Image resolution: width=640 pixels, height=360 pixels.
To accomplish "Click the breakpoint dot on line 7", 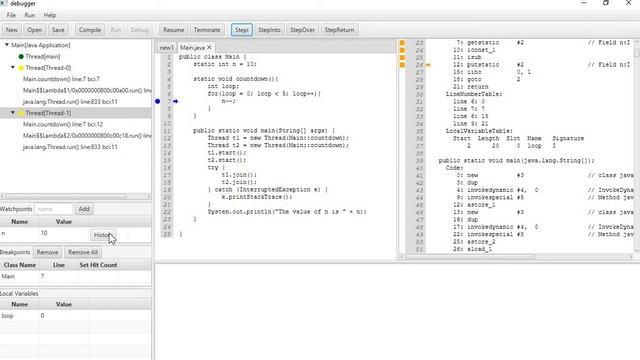I will (158, 101).
